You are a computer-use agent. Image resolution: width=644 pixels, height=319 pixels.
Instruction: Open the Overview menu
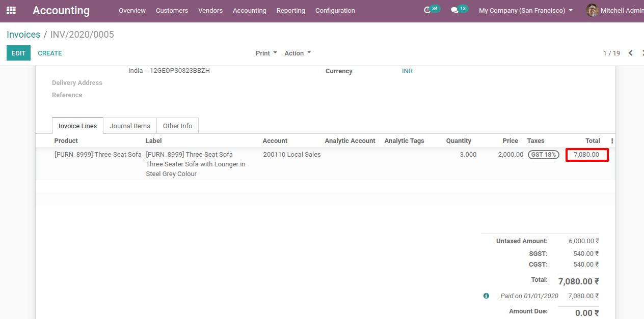coord(132,10)
